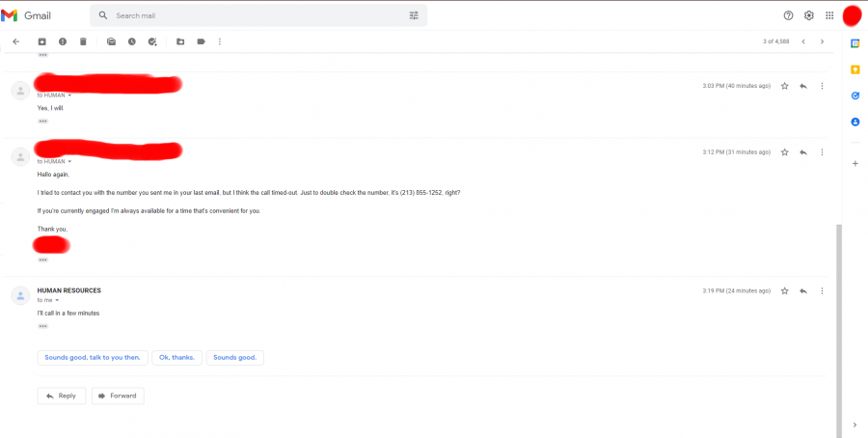Open the toolbar's More actions menu
868x438 pixels.
pos(220,41)
